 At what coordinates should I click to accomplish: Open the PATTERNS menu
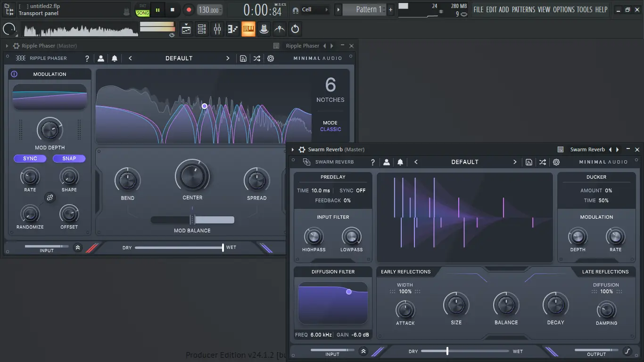click(x=523, y=9)
